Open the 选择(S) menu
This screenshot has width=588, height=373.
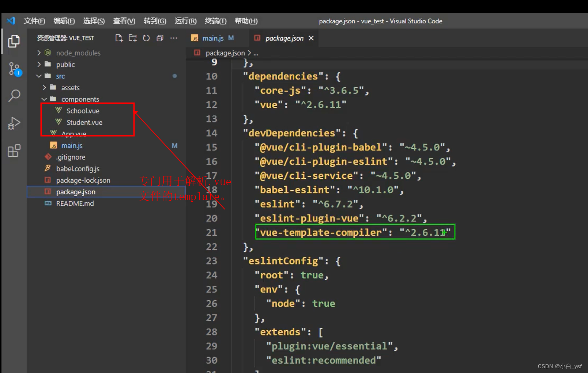94,21
